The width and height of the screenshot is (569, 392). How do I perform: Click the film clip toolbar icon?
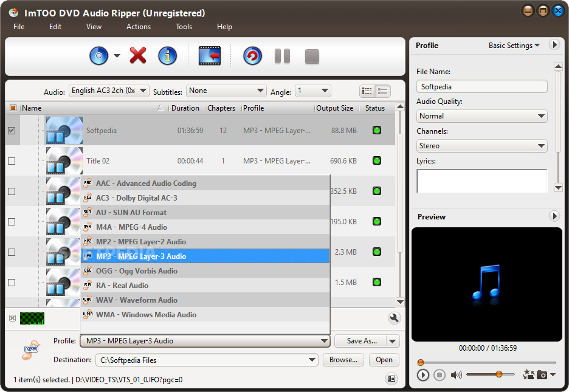(210, 56)
